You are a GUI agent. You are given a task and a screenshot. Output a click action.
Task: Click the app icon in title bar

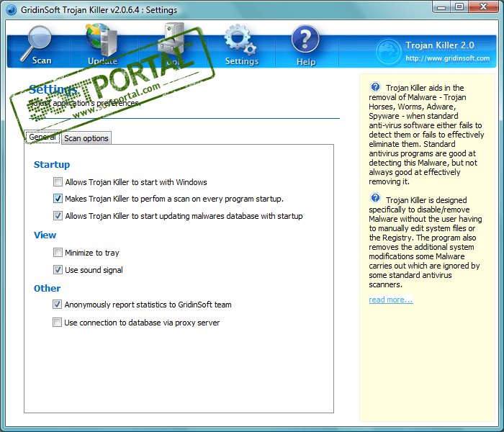(12, 10)
